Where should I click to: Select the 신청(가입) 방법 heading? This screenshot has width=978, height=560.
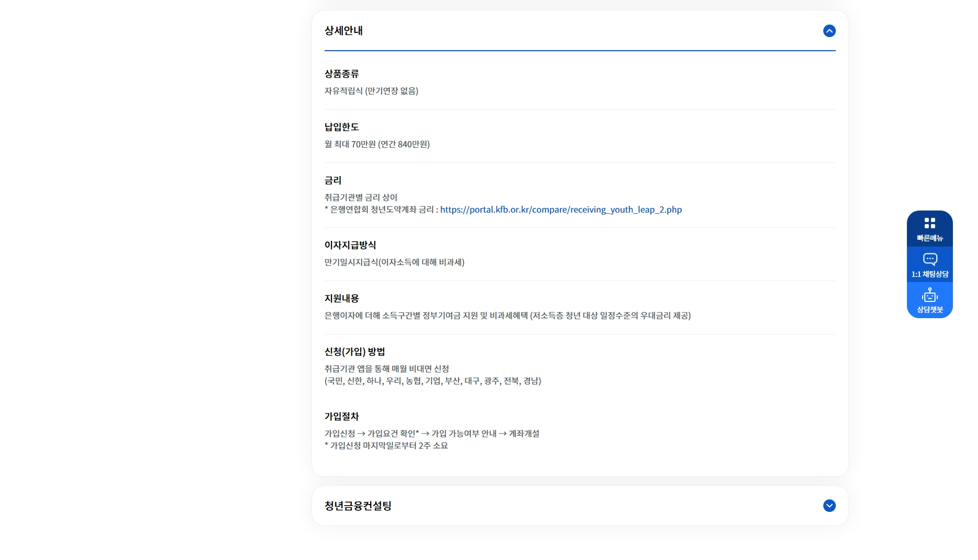click(x=355, y=352)
